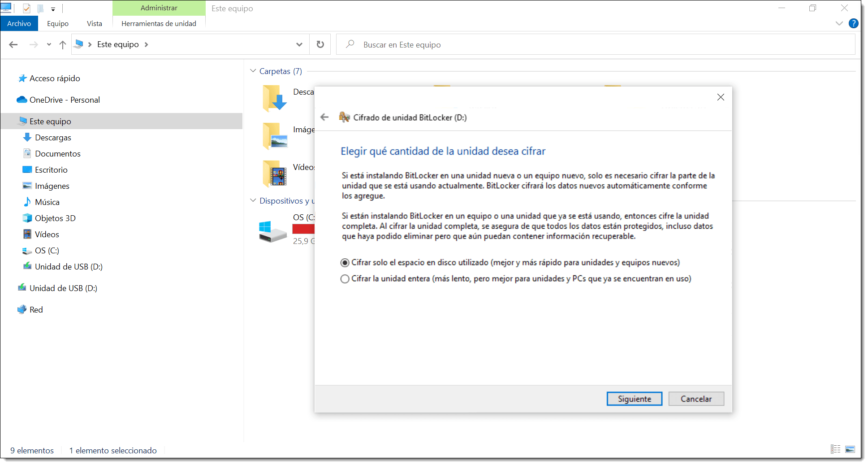Screen dimensions: 868x465
Task: Open Customize Quick Access Toolbar dropdown
Action: (53, 9)
